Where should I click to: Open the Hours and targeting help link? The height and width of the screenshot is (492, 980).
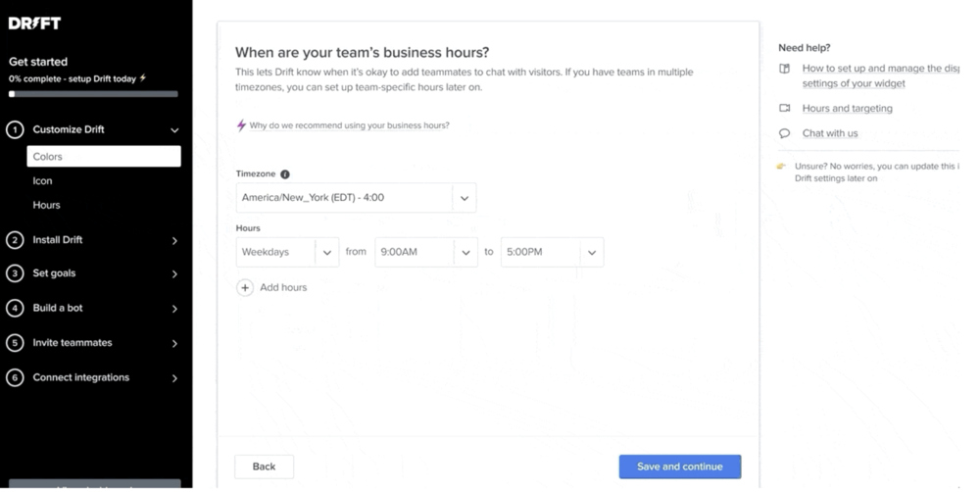click(x=847, y=109)
